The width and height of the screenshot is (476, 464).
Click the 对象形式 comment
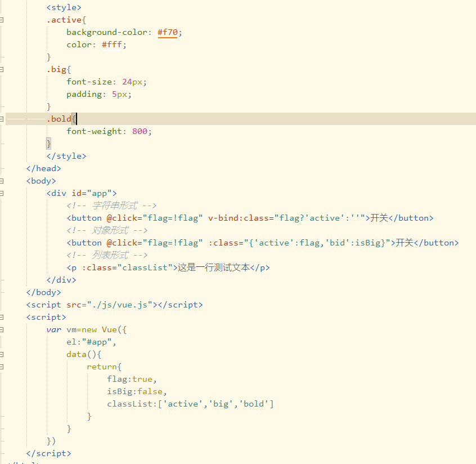(x=107, y=231)
